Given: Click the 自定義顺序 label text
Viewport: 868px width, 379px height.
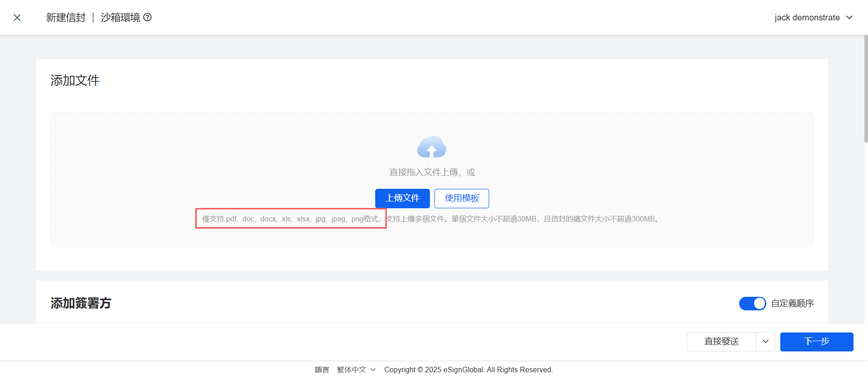Looking at the screenshot, I should pyautogui.click(x=792, y=303).
